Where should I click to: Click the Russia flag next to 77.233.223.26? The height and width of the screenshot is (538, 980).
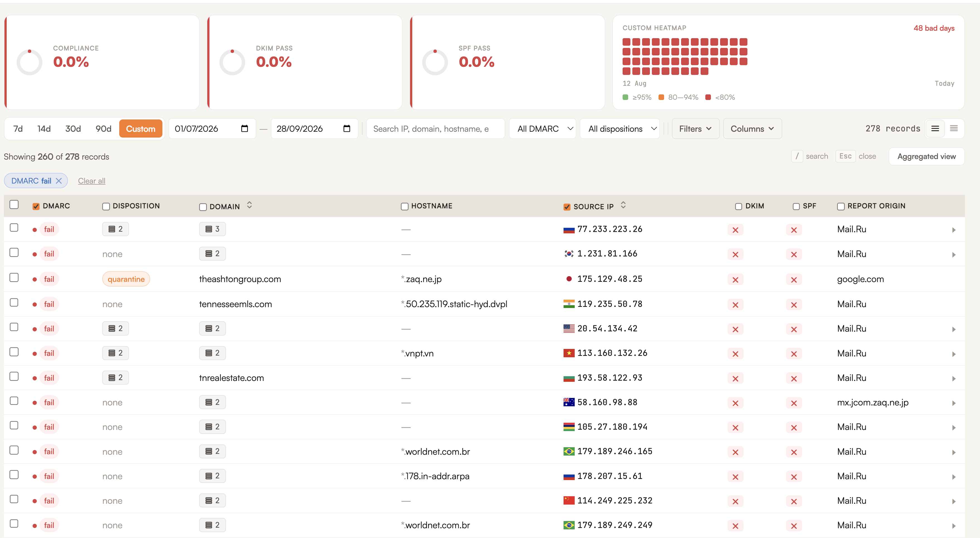coord(569,229)
